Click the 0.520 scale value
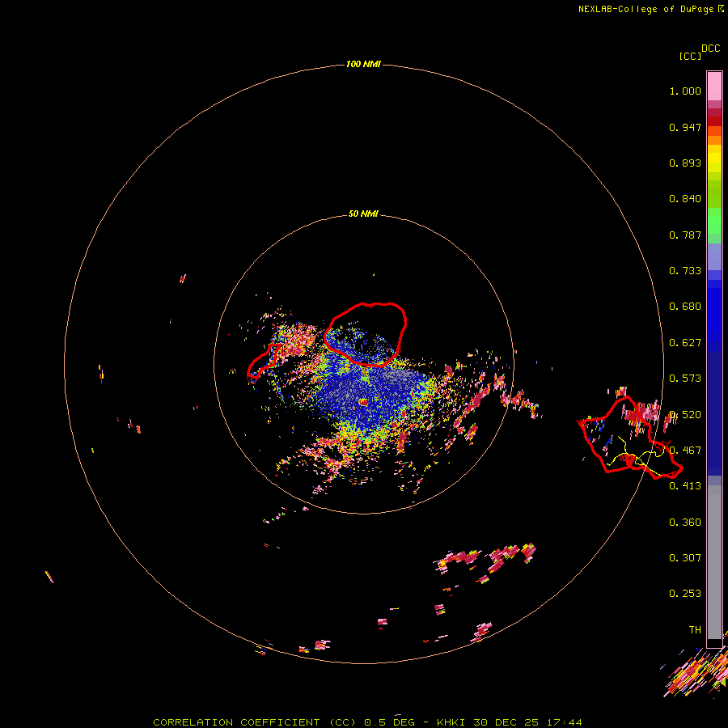The height and width of the screenshot is (728, 728). pyautogui.click(x=685, y=415)
